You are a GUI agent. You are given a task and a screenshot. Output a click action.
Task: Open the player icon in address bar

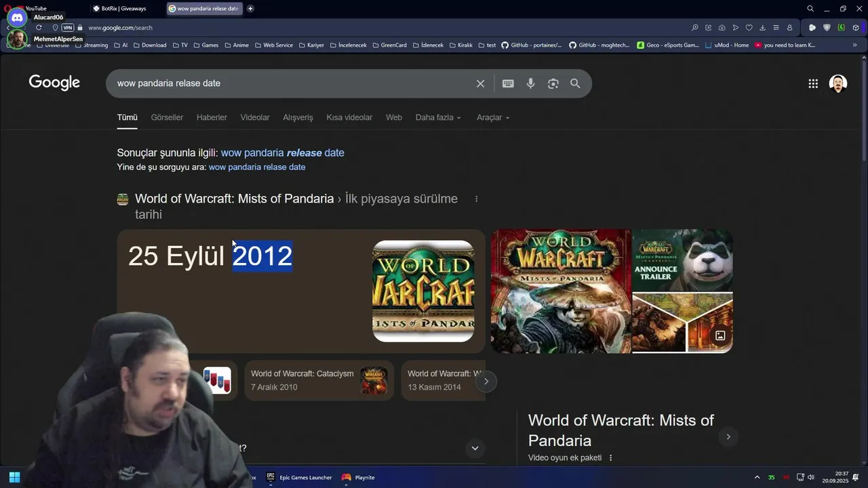pos(735,28)
